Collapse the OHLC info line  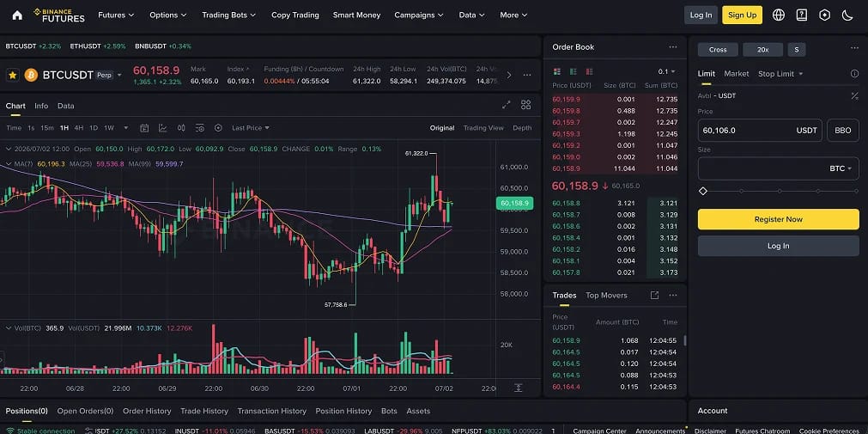pyautogui.click(x=9, y=149)
